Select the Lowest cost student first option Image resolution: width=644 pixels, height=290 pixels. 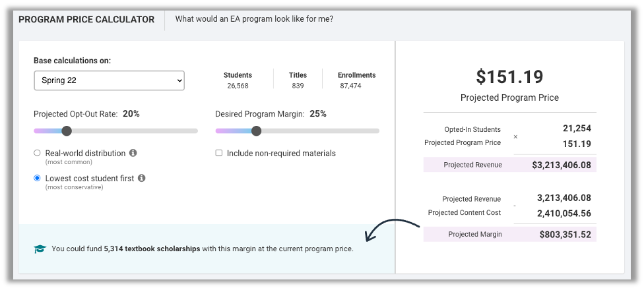(x=38, y=178)
